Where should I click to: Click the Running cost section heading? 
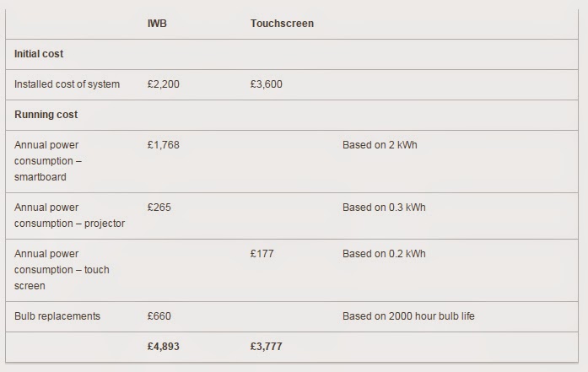[x=46, y=115]
